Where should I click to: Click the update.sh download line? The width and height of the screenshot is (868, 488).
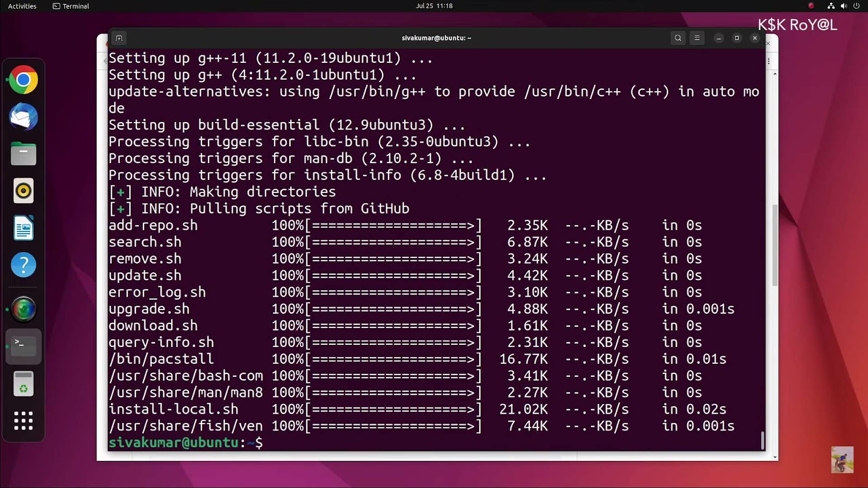(405, 275)
